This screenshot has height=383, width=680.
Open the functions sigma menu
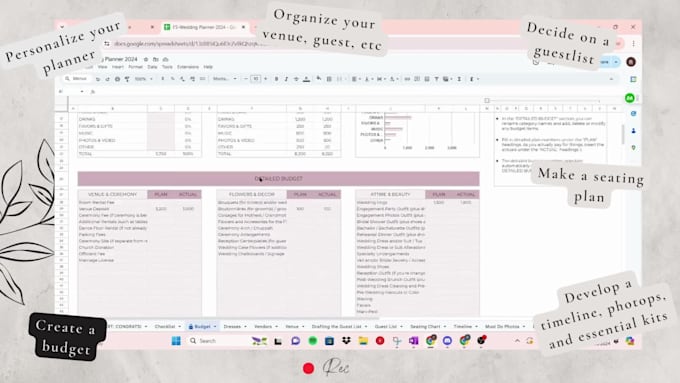point(459,79)
